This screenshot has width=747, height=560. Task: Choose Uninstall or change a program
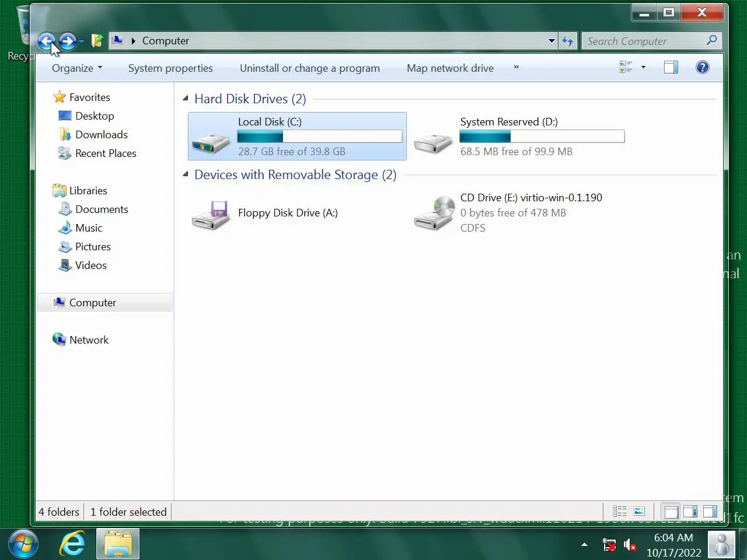click(x=310, y=68)
